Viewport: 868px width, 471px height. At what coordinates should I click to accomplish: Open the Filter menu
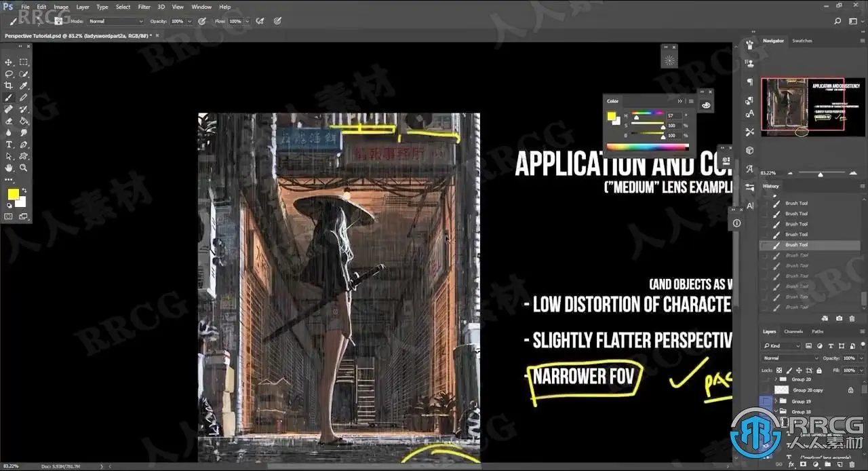pyautogui.click(x=144, y=7)
